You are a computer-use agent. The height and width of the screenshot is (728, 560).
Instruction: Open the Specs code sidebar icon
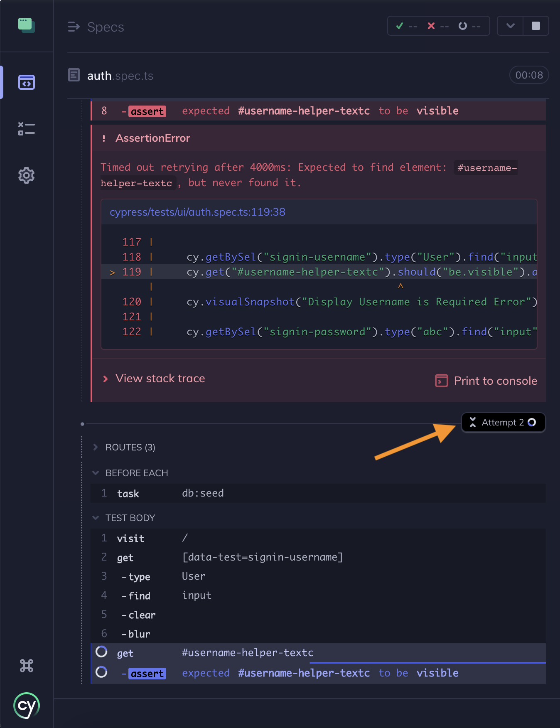click(27, 82)
